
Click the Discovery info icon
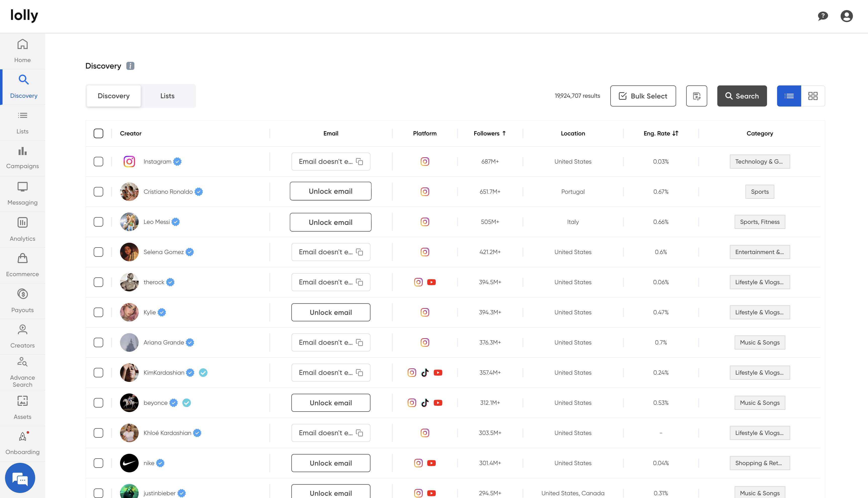coord(130,66)
